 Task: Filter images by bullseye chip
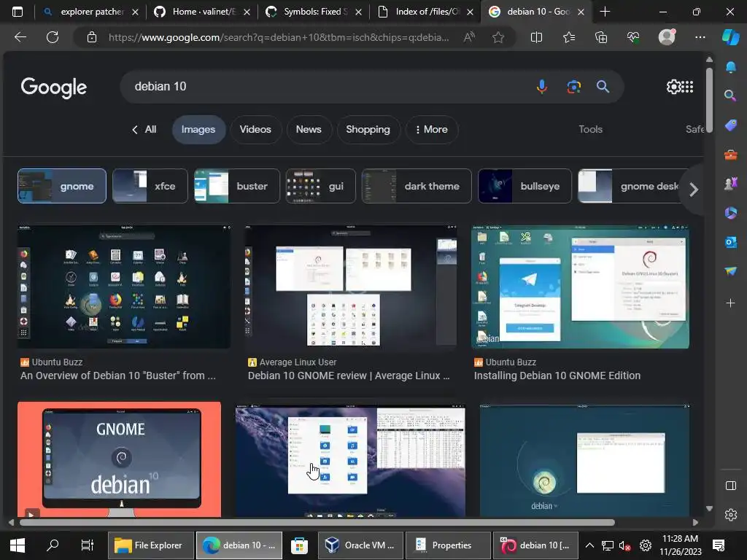(525, 186)
